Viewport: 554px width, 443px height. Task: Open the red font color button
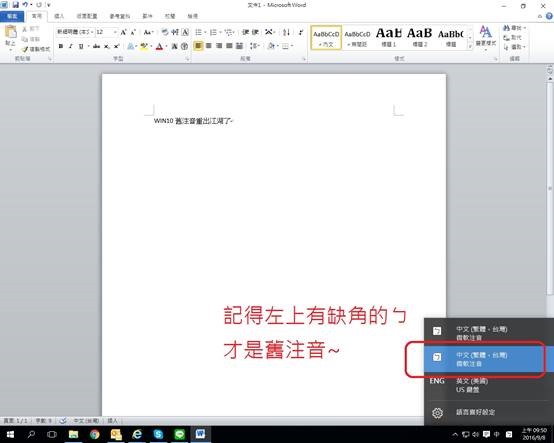tap(159, 46)
